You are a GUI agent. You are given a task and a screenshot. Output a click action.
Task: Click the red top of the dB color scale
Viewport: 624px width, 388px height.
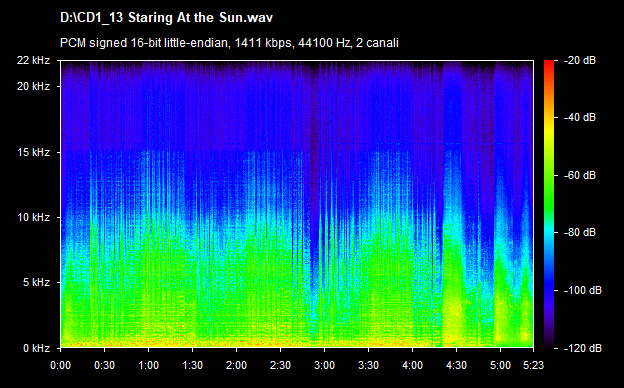click(549, 63)
